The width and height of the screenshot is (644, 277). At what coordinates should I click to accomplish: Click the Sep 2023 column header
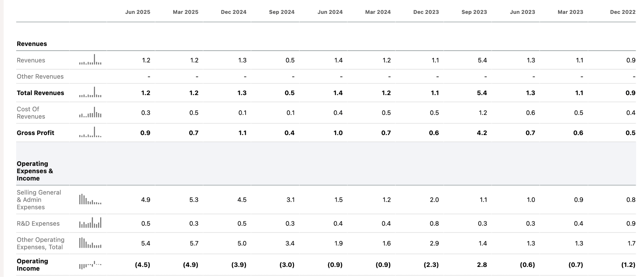[x=474, y=12]
